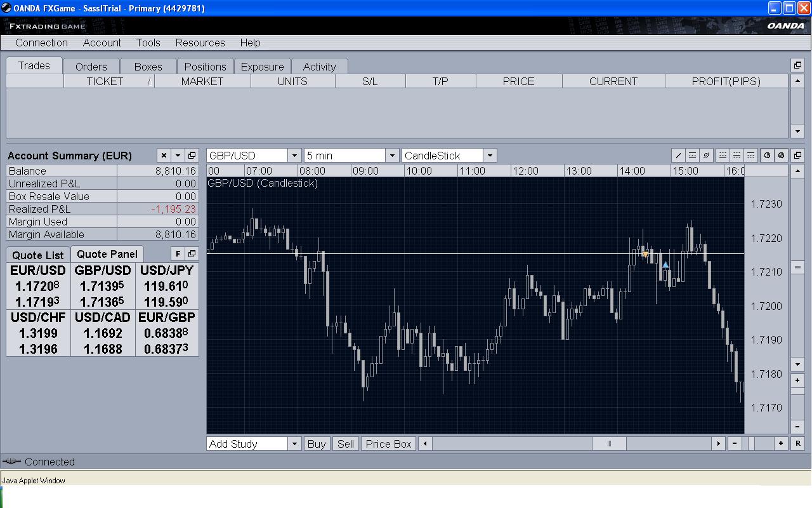Select the trend line drawing tool

[x=678, y=156]
